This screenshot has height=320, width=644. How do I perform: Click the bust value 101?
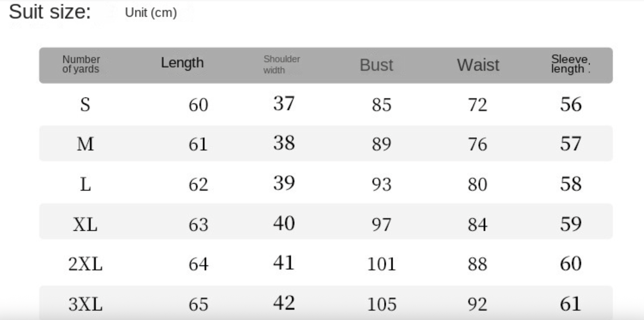tap(382, 264)
